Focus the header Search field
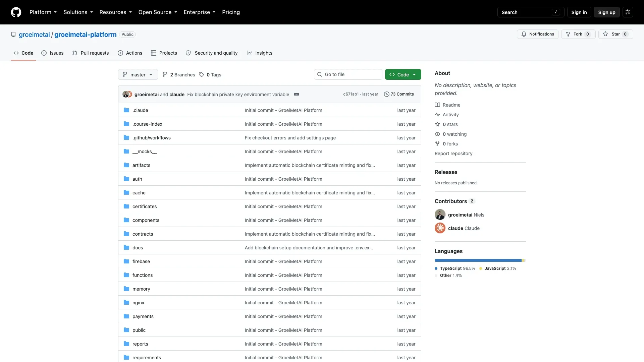 [x=531, y=12]
